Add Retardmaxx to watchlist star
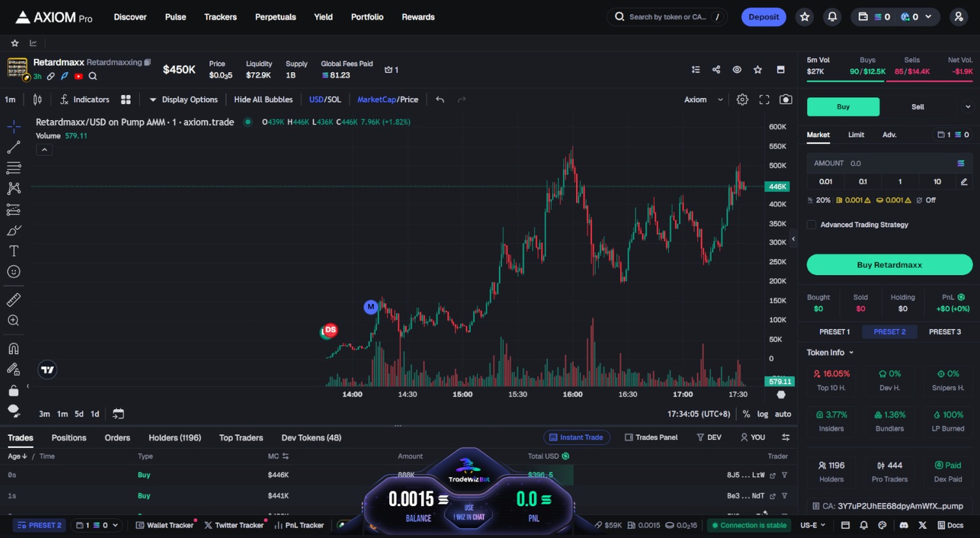The width and height of the screenshot is (980, 538). coord(757,70)
